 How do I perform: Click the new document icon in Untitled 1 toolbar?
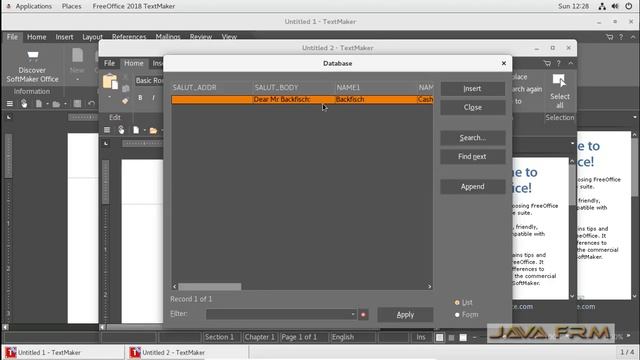pyautogui.click(x=38, y=104)
